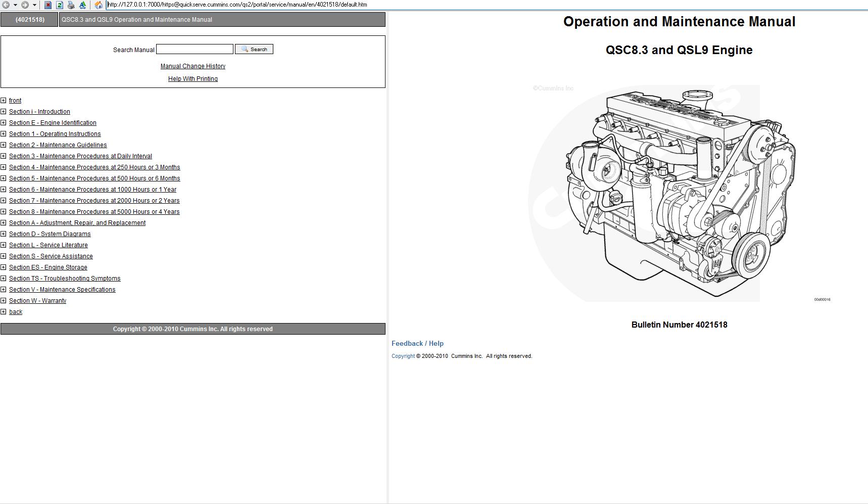The image size is (868, 504).
Task: Open the Manual Change History link
Action: click(192, 66)
